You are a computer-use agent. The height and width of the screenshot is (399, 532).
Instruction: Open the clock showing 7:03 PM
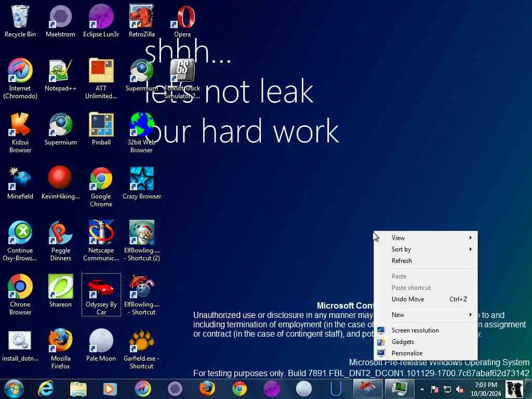click(x=486, y=389)
